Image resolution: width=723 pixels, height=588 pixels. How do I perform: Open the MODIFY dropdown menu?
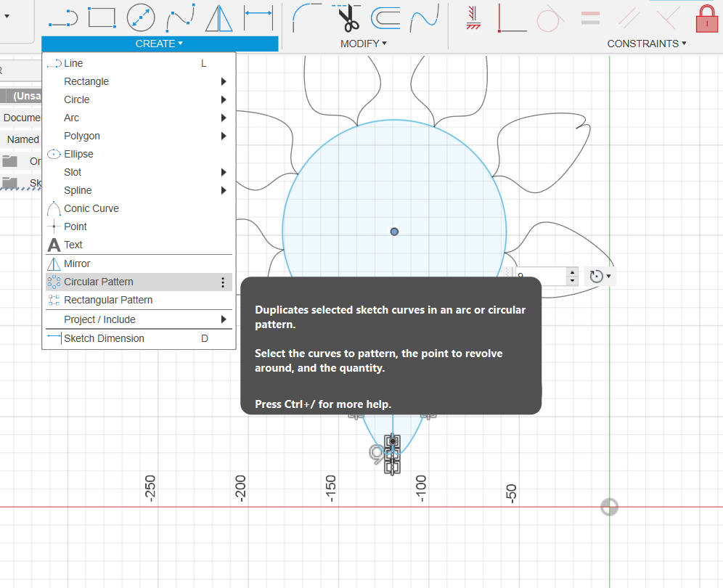pos(364,44)
